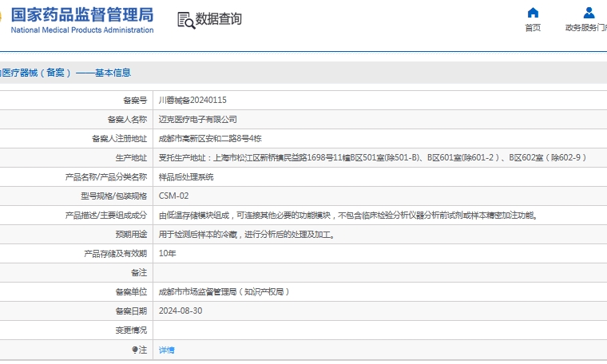Click the 政务服务门户 label text
Viewport: 607px width, 364px height.
pyautogui.click(x=586, y=27)
